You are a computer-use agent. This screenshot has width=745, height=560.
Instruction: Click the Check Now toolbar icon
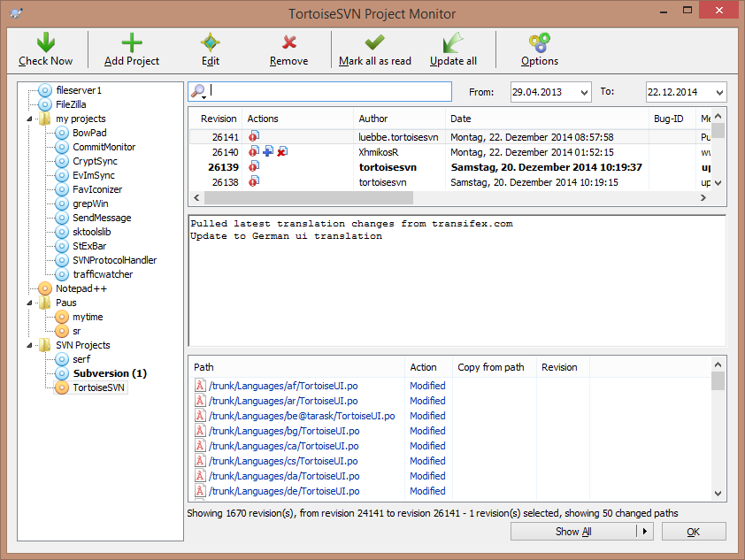46,42
